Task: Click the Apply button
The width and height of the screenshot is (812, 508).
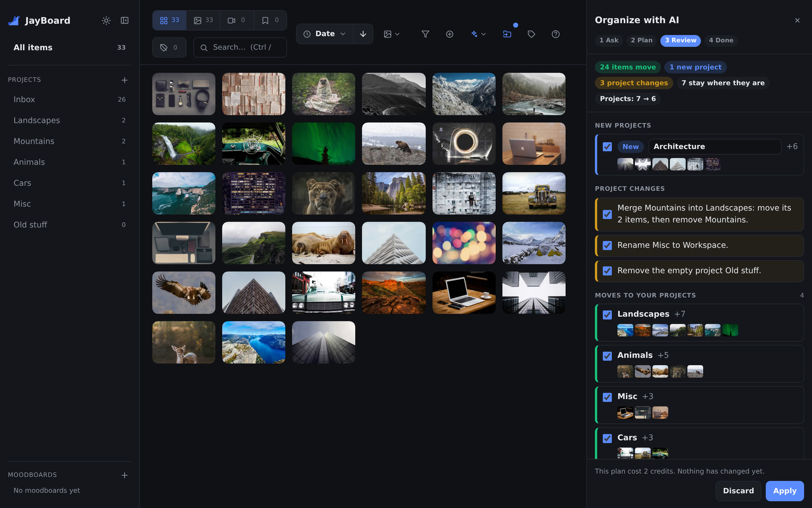Action: point(785,491)
